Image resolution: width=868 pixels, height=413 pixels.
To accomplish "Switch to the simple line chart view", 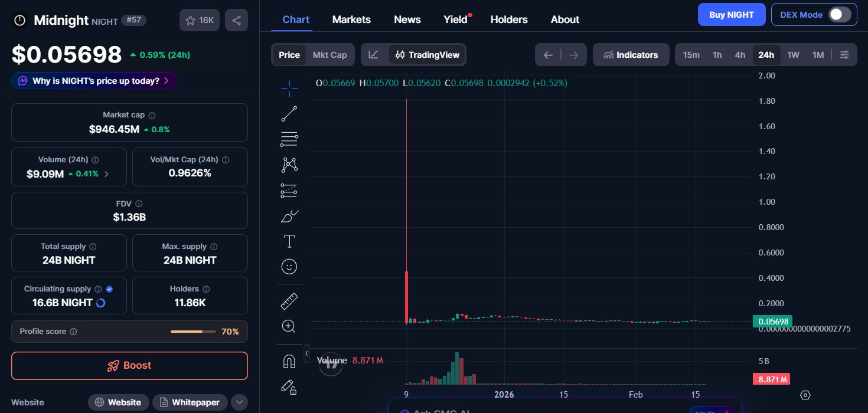I will click(374, 55).
